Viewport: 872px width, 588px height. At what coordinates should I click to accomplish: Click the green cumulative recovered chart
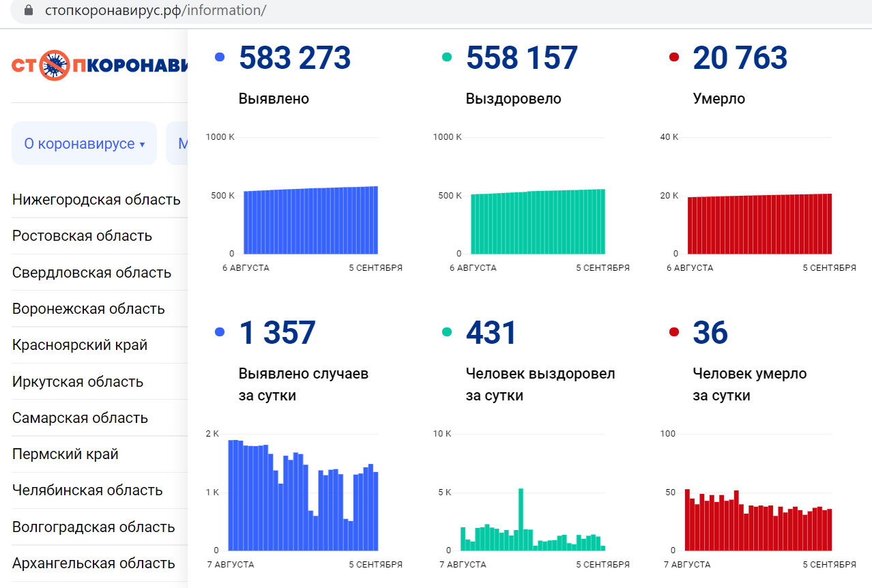(538, 221)
